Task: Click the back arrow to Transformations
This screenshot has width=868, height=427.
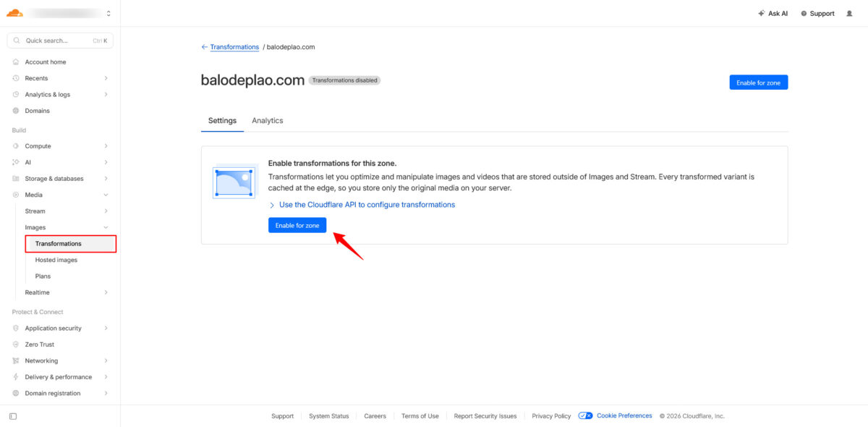Action: point(204,47)
